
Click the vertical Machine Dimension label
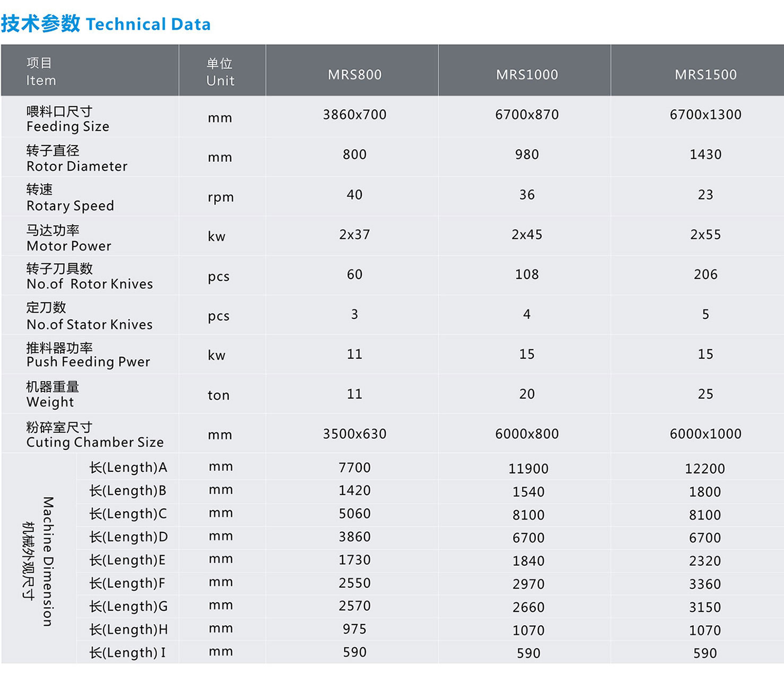(48, 561)
